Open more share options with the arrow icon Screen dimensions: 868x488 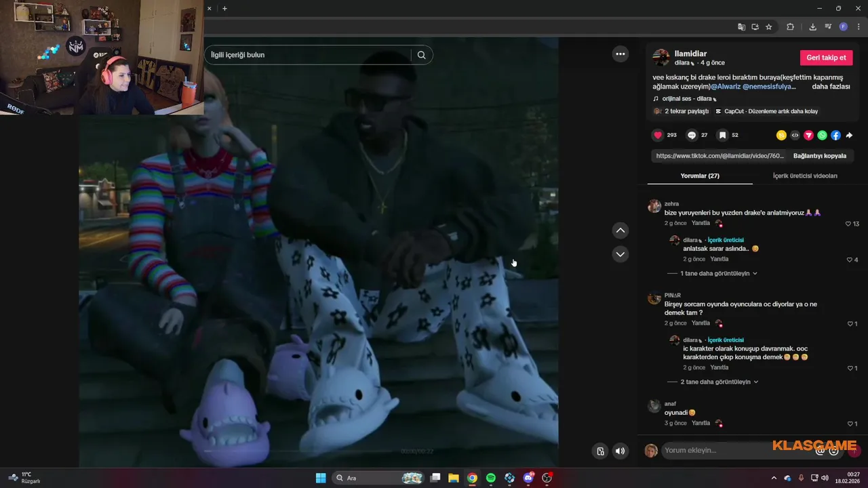point(849,135)
